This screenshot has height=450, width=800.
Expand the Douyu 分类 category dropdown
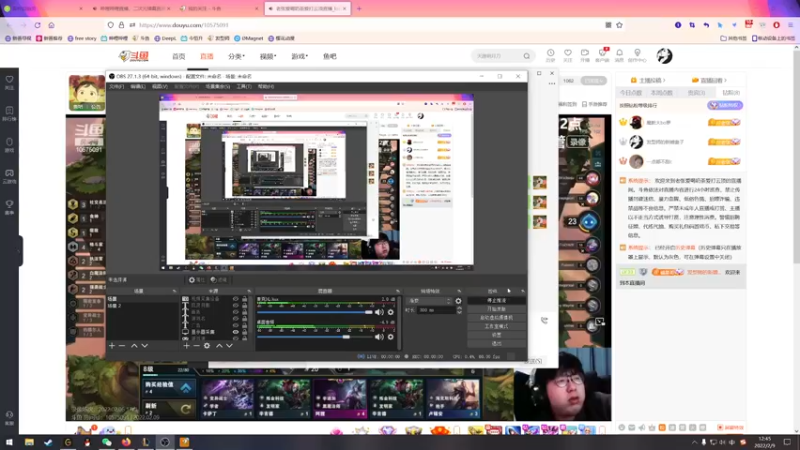tap(236, 57)
